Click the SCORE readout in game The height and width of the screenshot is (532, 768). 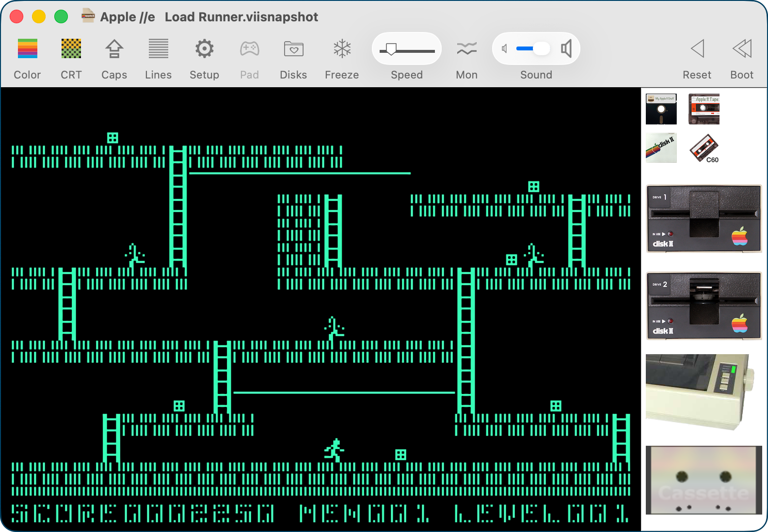[143, 514]
